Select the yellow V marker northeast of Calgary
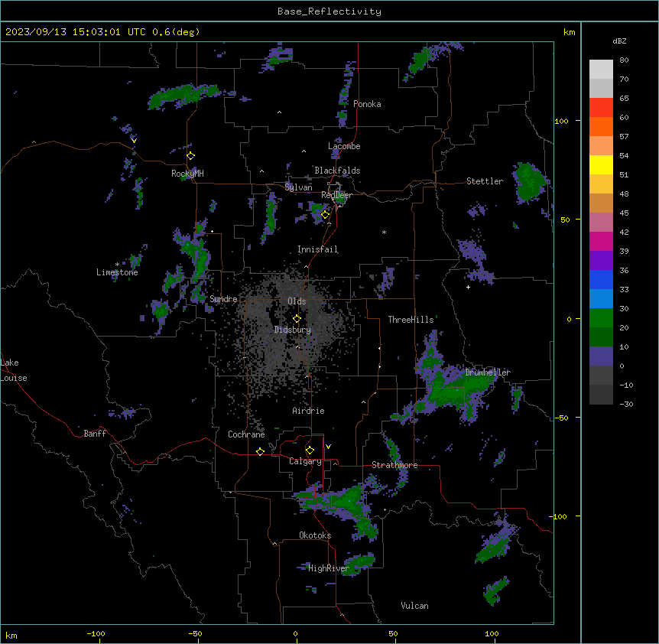659x644 pixels. click(x=328, y=447)
